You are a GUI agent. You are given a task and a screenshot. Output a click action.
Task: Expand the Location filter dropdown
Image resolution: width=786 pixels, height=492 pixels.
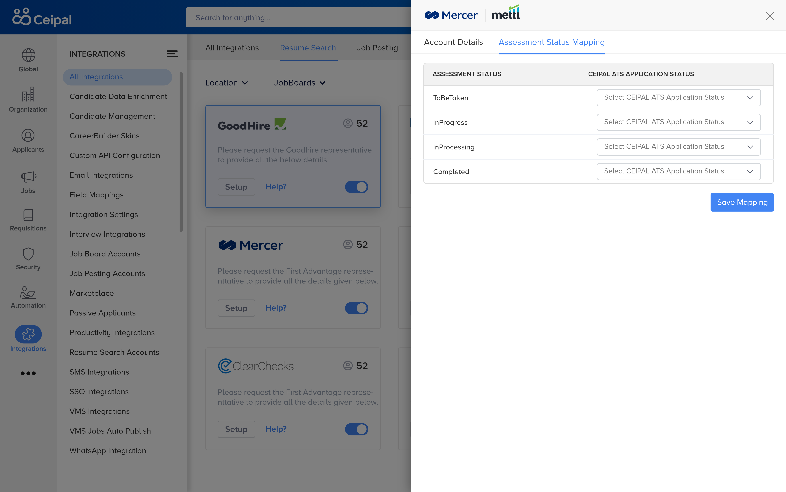[x=227, y=83]
